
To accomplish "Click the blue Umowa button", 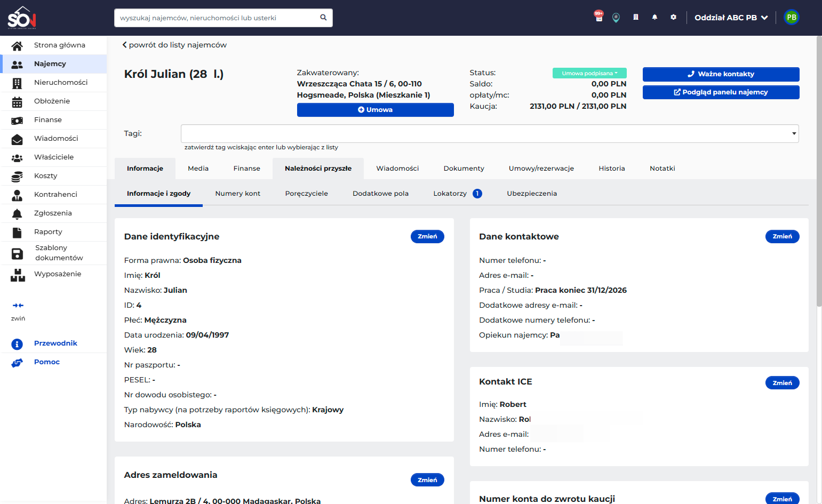I will tap(376, 110).
